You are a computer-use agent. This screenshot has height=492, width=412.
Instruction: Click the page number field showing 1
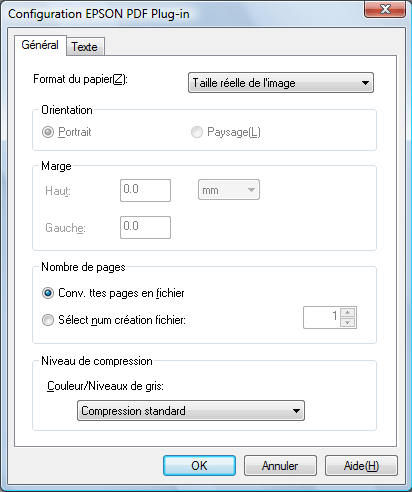pos(321,317)
